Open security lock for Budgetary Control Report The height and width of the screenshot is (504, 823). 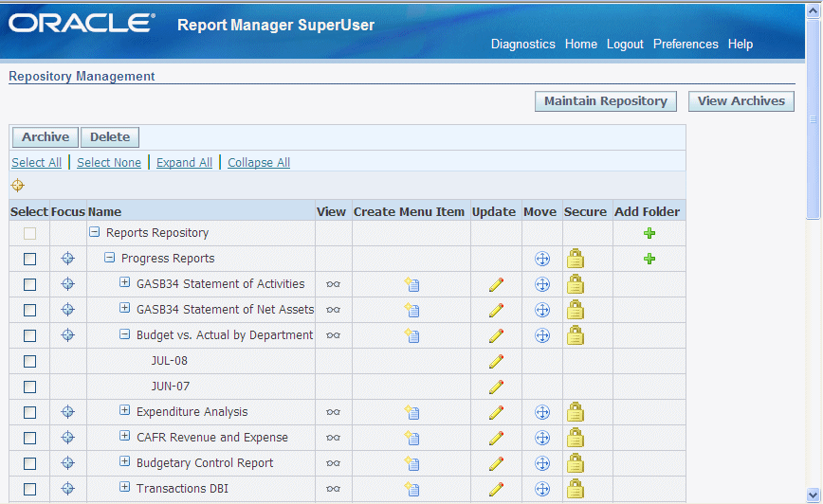point(576,462)
